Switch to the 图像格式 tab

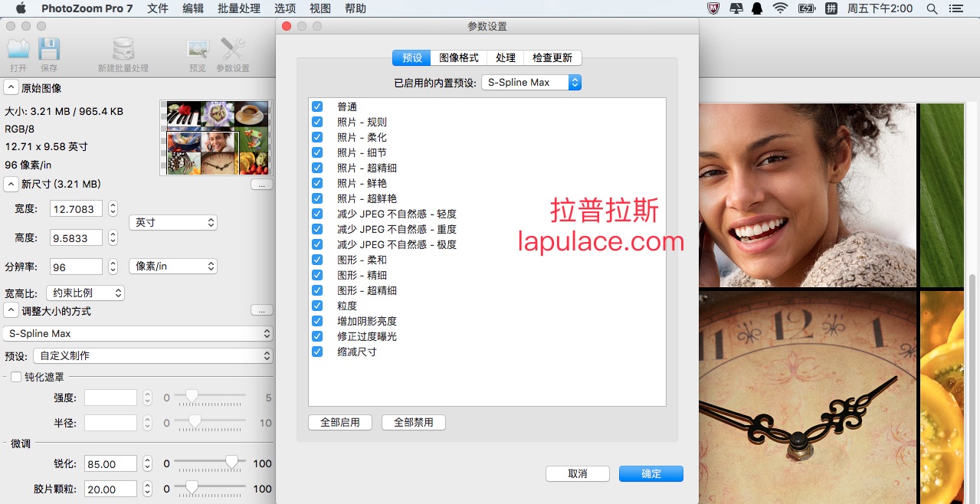[x=458, y=58]
